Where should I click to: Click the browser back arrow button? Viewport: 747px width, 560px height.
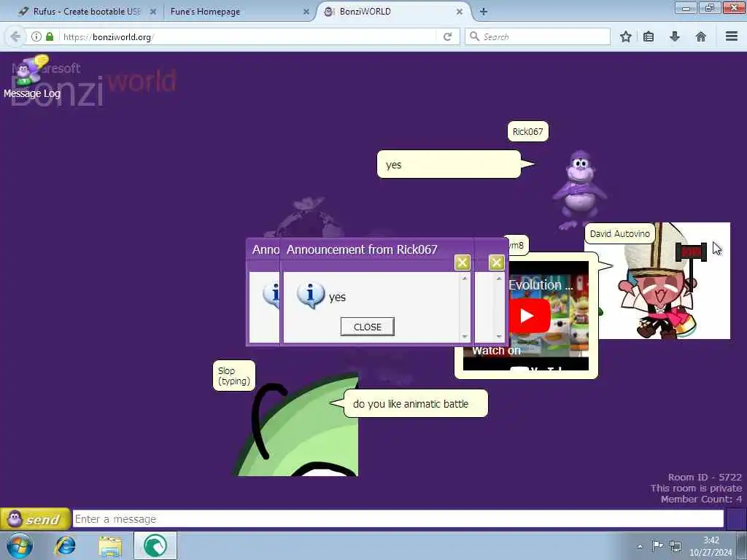15,36
